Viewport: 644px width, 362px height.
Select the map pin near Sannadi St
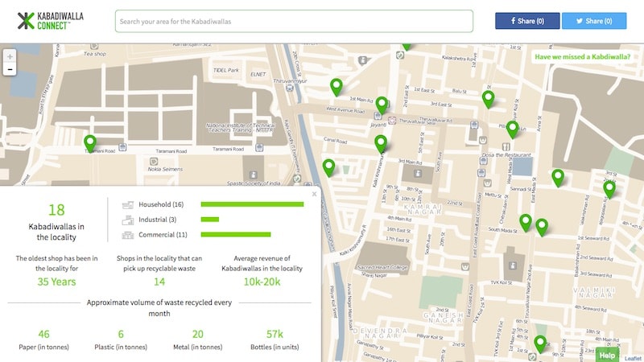coord(558,178)
